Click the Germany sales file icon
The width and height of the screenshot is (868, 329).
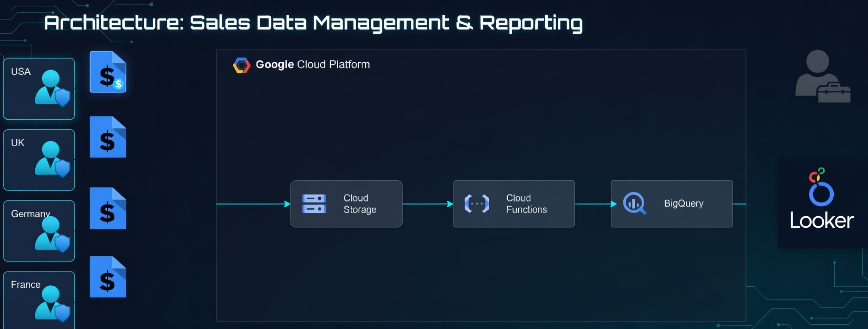(108, 208)
